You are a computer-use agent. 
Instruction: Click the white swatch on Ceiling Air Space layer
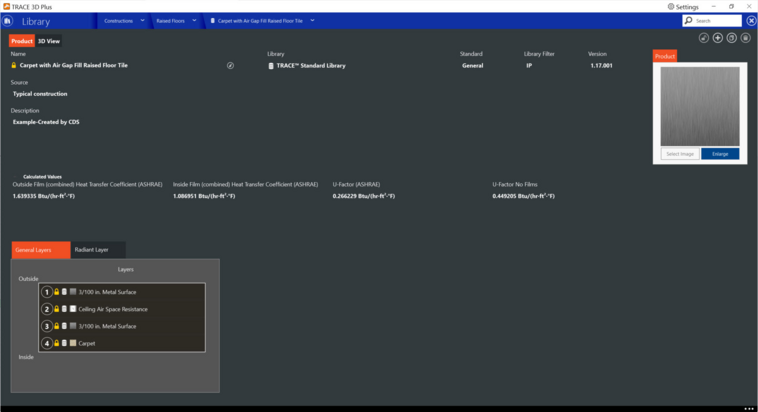click(x=73, y=309)
